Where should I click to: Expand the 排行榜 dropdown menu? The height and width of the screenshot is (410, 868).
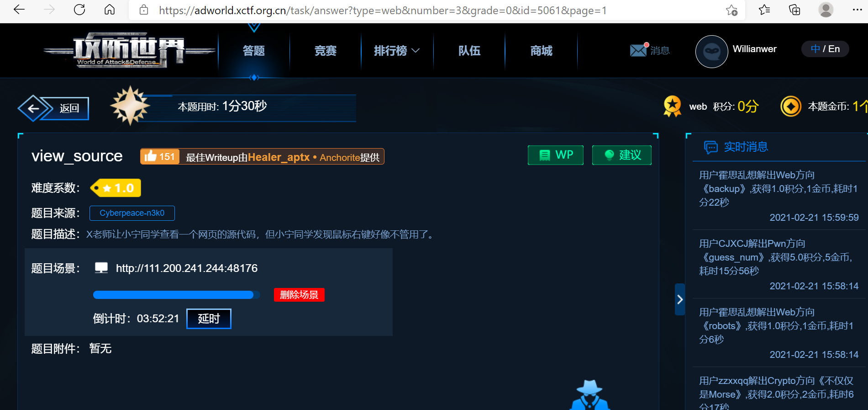pos(396,51)
